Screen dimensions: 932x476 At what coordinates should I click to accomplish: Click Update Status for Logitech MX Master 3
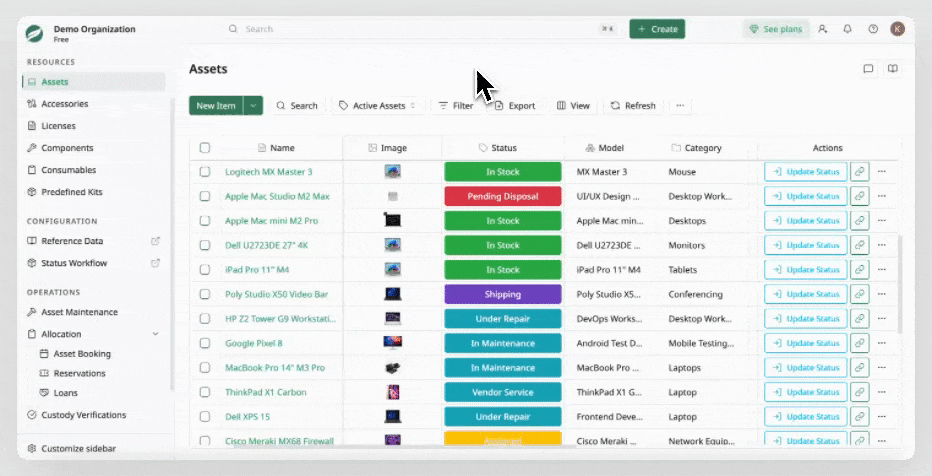[806, 172]
